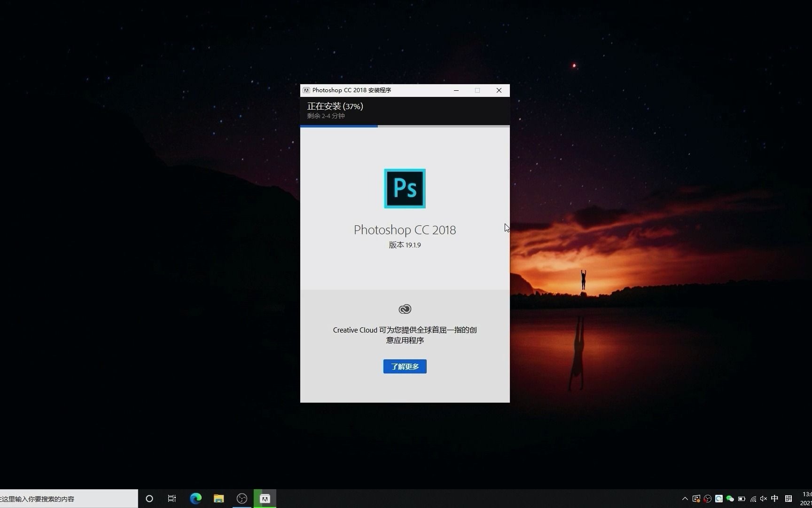
Task: Check the battery status tray icon
Action: tap(742, 499)
